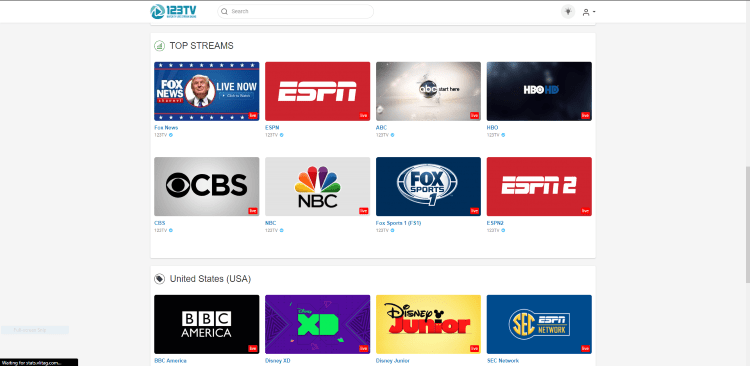Open the NBC peacock thumbnail
This screenshot has height=366, width=750.
[318, 186]
